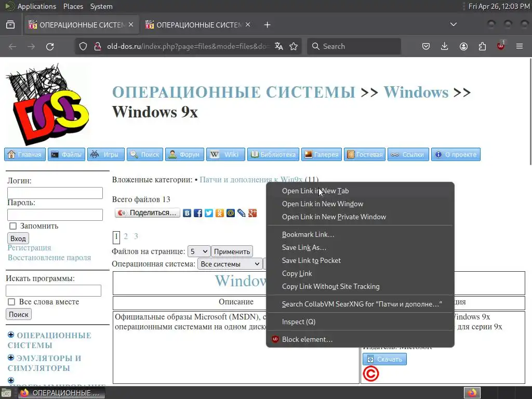Image resolution: width=532 pixels, height=399 pixels.
Task: Open the Регистрация link
Action: [x=29, y=248]
